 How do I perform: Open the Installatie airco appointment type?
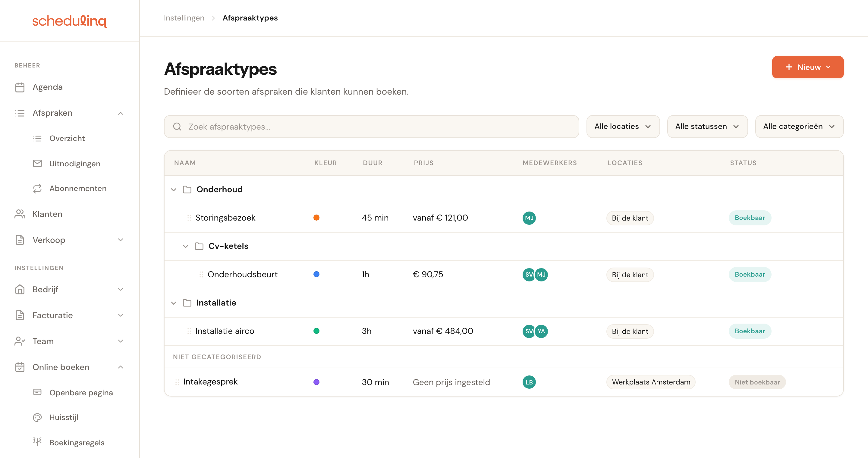click(225, 331)
